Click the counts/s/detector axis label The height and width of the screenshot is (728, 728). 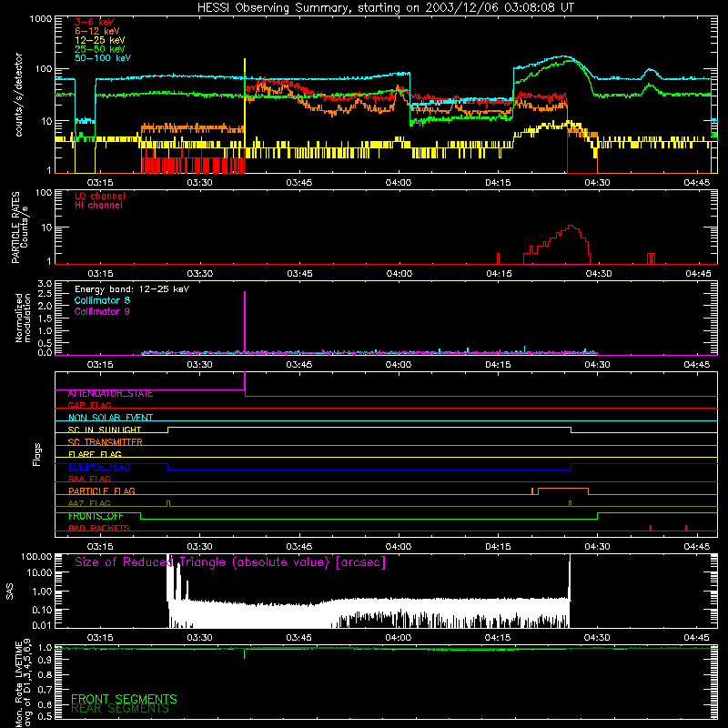pos(18,95)
